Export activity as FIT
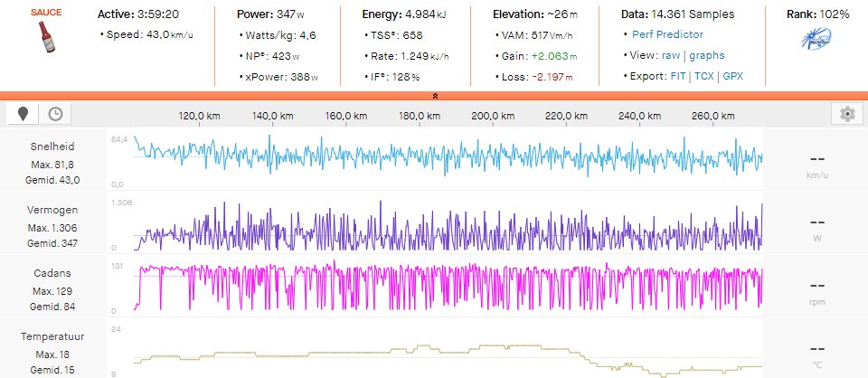The image size is (868, 378). [678, 76]
